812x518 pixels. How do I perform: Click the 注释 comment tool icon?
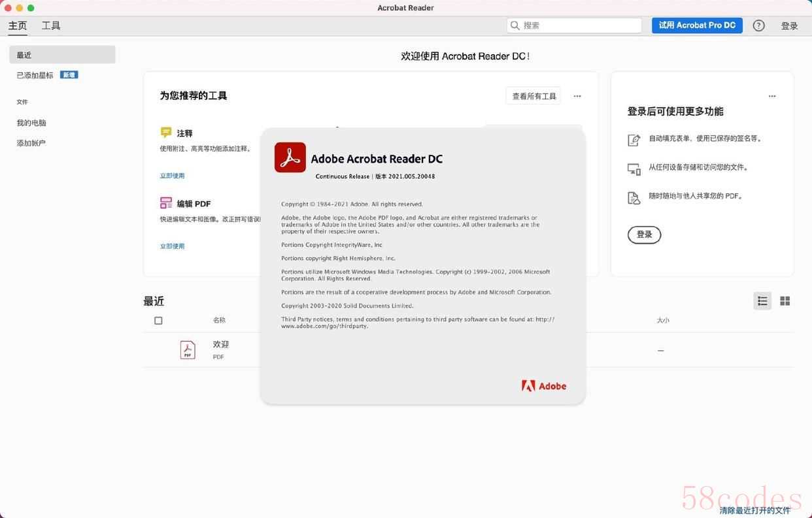(x=166, y=133)
